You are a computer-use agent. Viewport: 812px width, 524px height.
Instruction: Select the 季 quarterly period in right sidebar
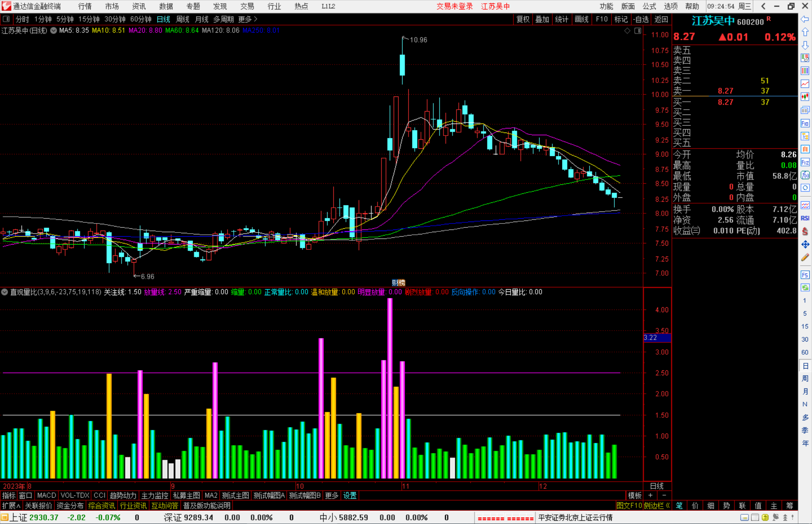click(805, 430)
